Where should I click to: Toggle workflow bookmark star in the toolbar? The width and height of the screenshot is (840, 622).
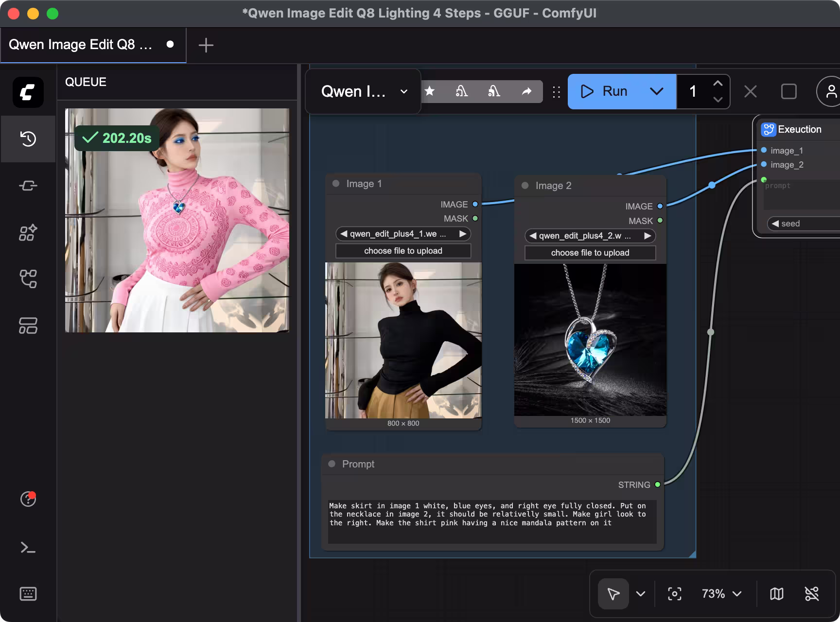pos(430,91)
